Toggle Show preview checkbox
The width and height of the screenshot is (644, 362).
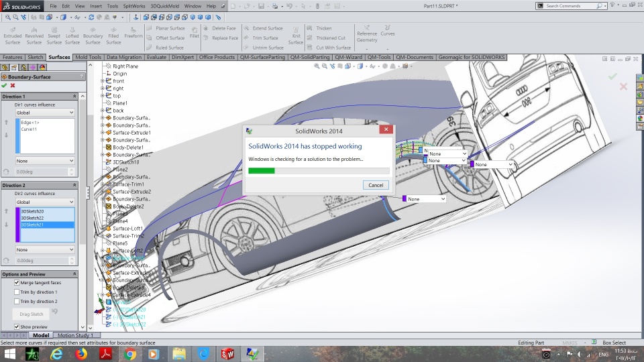point(17,326)
